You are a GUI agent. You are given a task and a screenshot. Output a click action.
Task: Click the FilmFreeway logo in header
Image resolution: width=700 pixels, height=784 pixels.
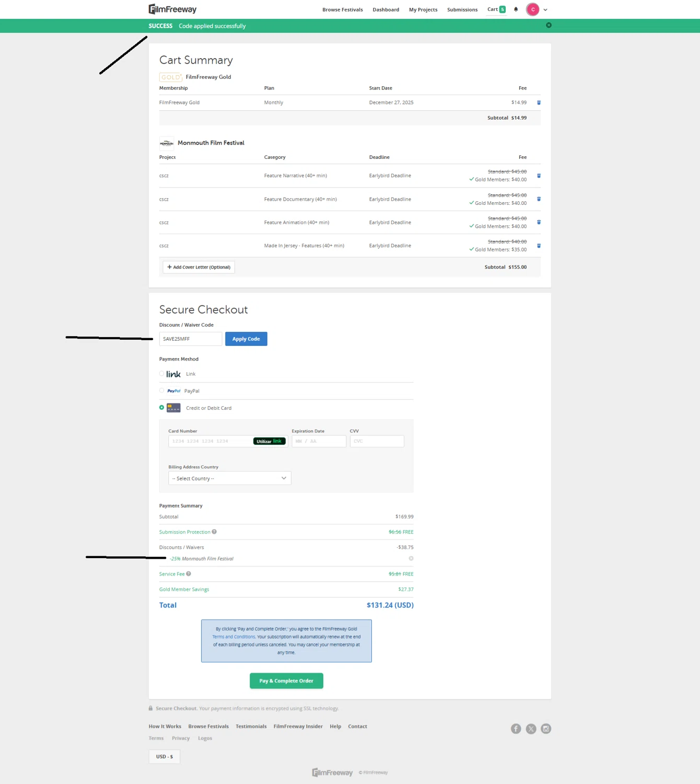coord(172,9)
